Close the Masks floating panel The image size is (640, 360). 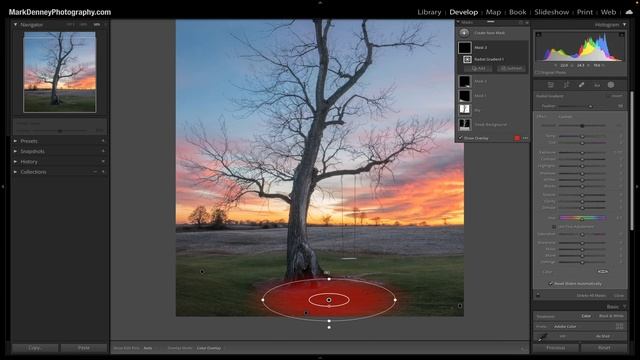527,22
